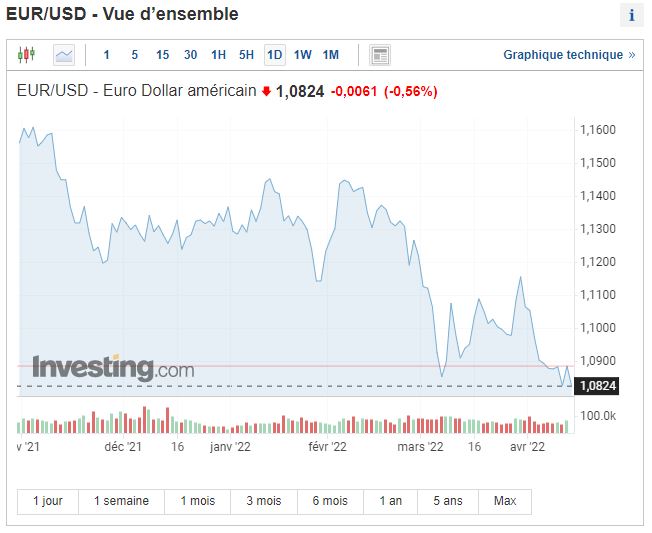
Task: Choose the 5H chart interval
Action: [x=246, y=55]
